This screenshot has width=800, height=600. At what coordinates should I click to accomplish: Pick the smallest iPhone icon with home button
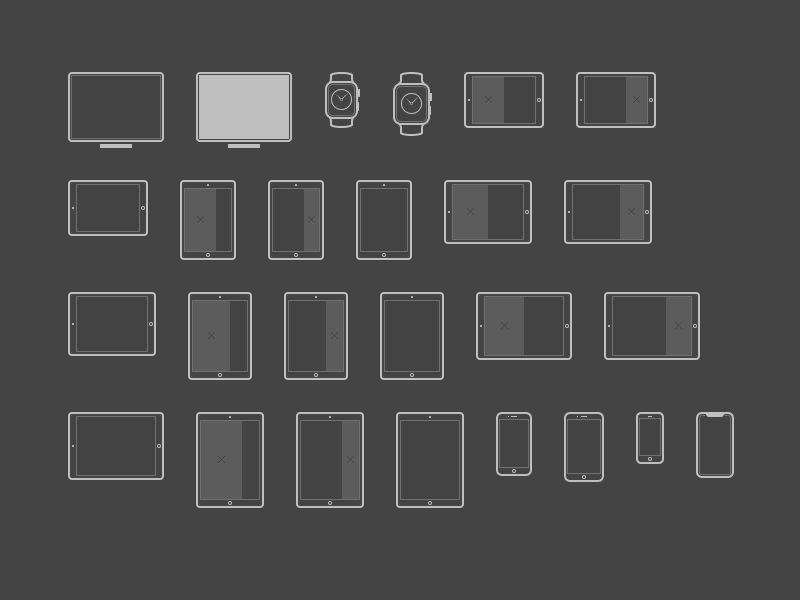[x=650, y=438]
